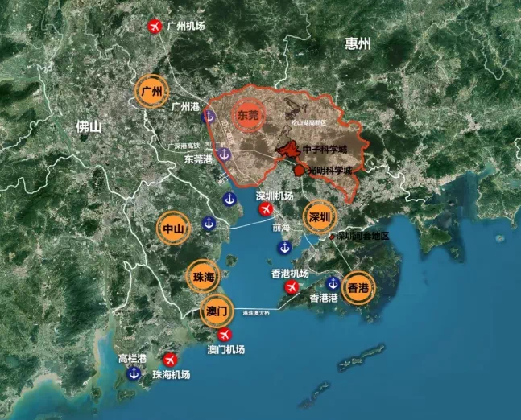
Task: Click the red dot marking 深圳河套地区
Action: pos(332,237)
